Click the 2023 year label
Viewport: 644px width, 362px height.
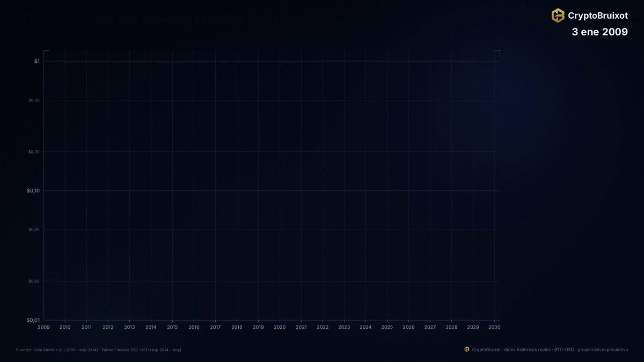coord(344,327)
